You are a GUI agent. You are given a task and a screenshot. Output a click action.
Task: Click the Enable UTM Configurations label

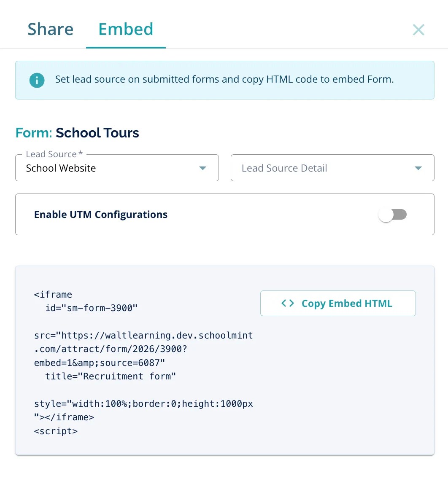click(x=101, y=215)
